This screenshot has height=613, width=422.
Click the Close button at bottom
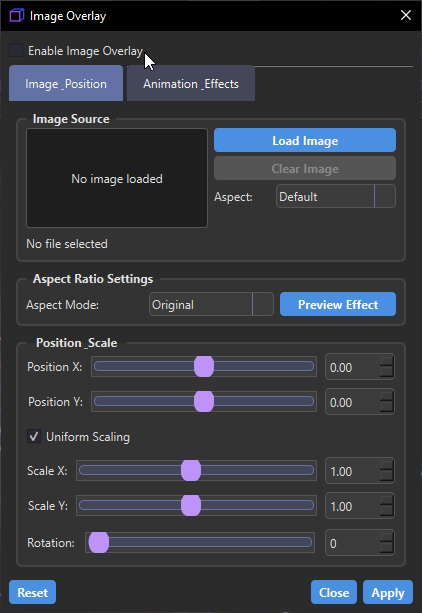point(334,592)
